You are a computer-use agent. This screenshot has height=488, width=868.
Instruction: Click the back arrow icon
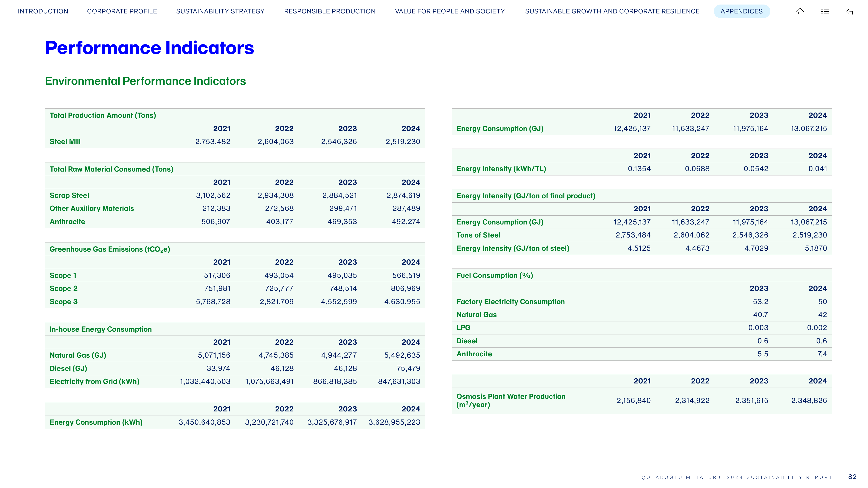(x=850, y=12)
